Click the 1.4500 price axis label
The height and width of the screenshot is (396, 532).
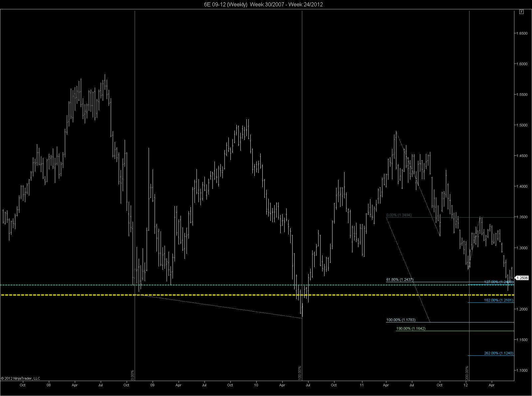(x=522, y=156)
